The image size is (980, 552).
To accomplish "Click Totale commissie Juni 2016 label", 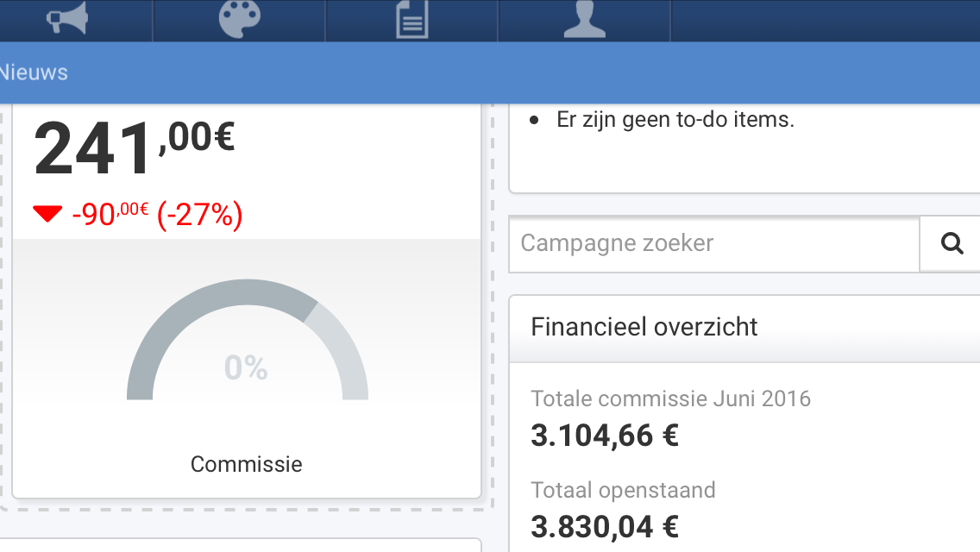I will (x=670, y=398).
